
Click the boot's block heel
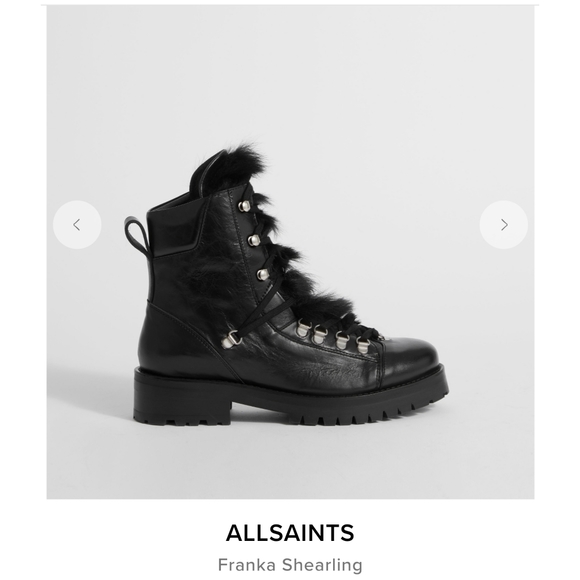(182, 401)
